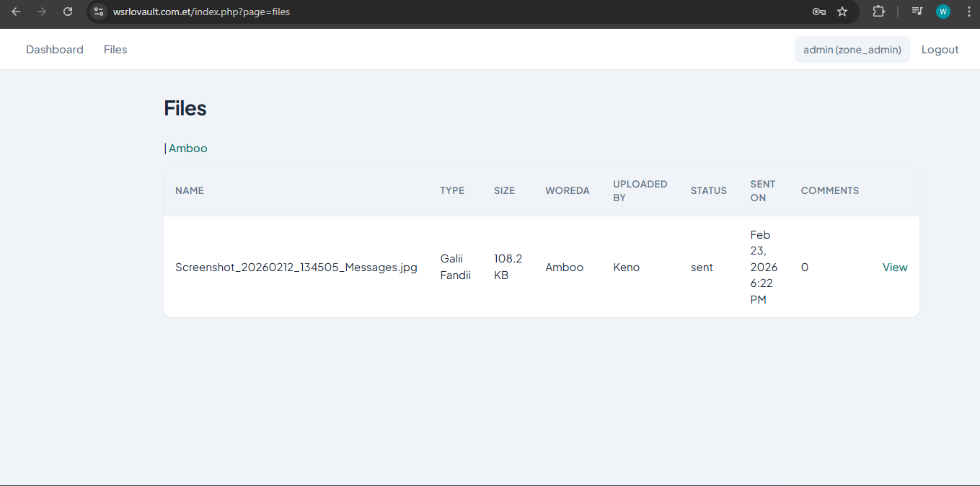Click the Screenshot_20260212_134505_Messages.jpg file name

point(296,268)
